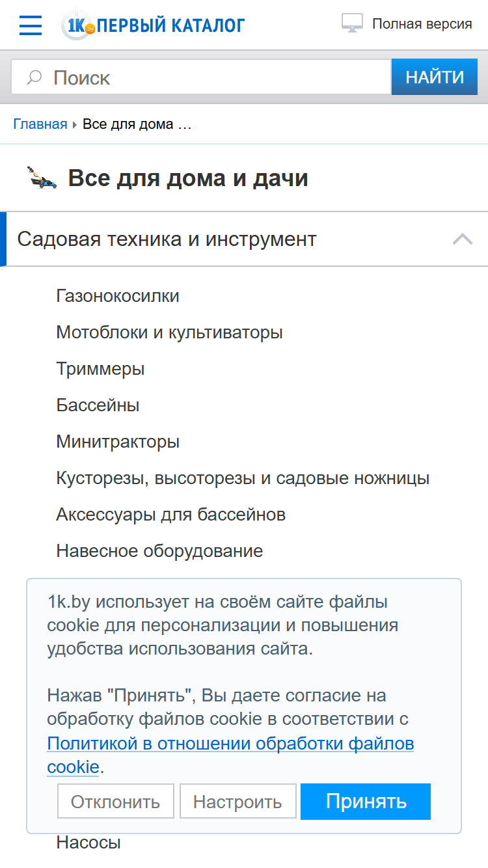The image size is (488, 868).
Task: Click the 1K.by Первый Каталог logo
Action: pyautogui.click(x=152, y=25)
